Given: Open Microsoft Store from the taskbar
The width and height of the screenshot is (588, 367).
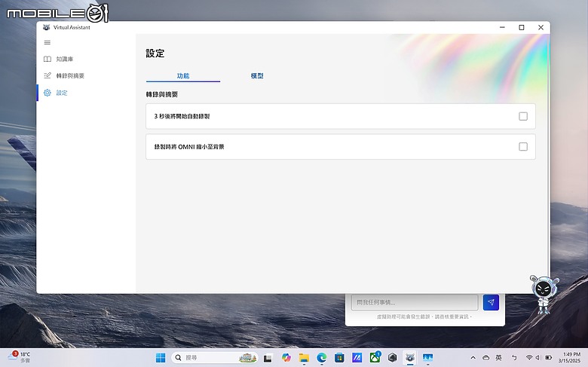Looking at the screenshot, I should 339,358.
